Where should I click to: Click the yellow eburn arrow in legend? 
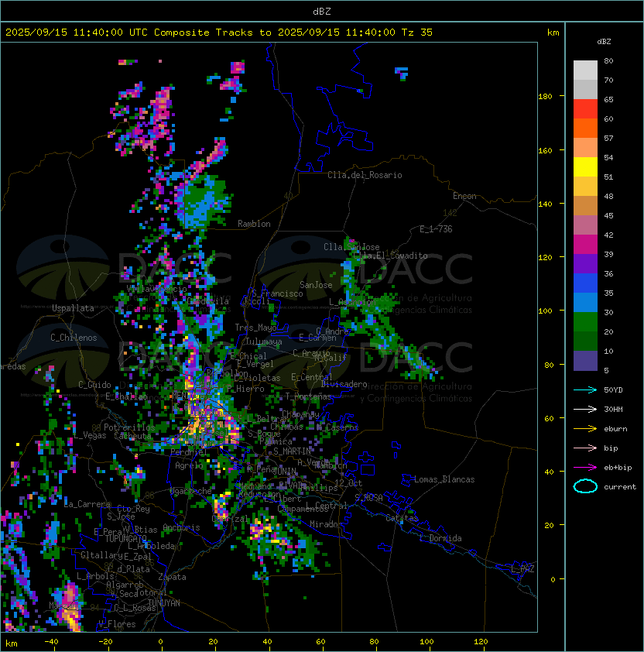tap(585, 429)
